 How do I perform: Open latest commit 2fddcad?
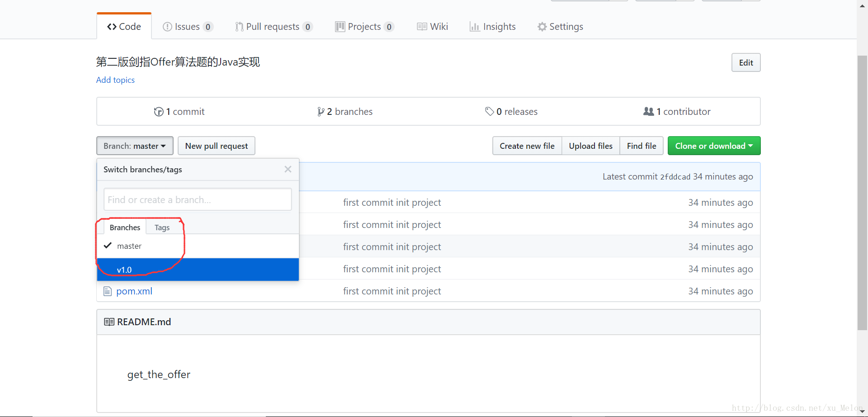[x=675, y=177]
